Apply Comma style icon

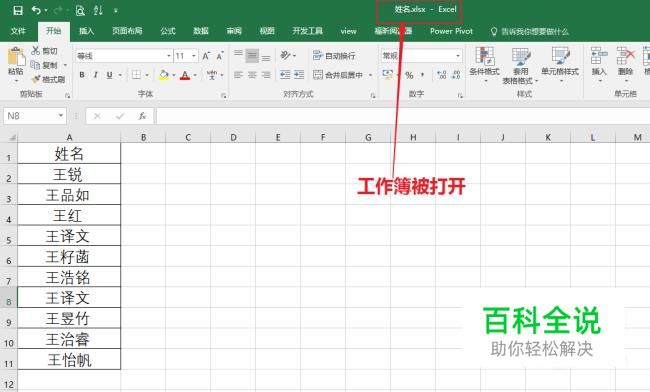422,75
